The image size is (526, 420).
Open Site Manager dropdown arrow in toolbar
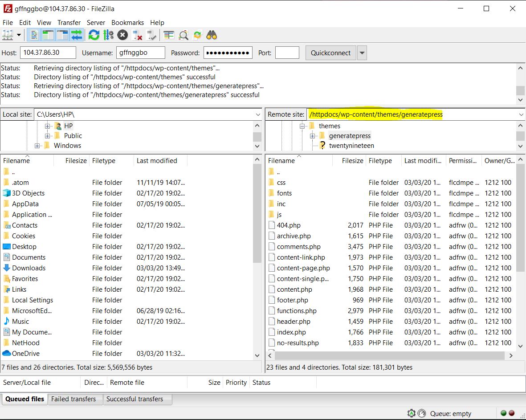(x=19, y=35)
